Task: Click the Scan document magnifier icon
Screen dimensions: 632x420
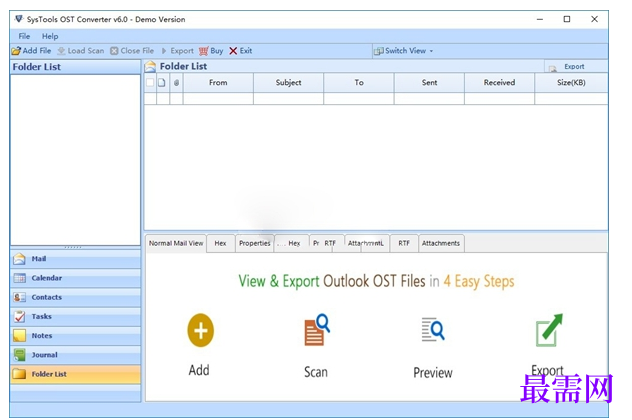Action: 317,330
